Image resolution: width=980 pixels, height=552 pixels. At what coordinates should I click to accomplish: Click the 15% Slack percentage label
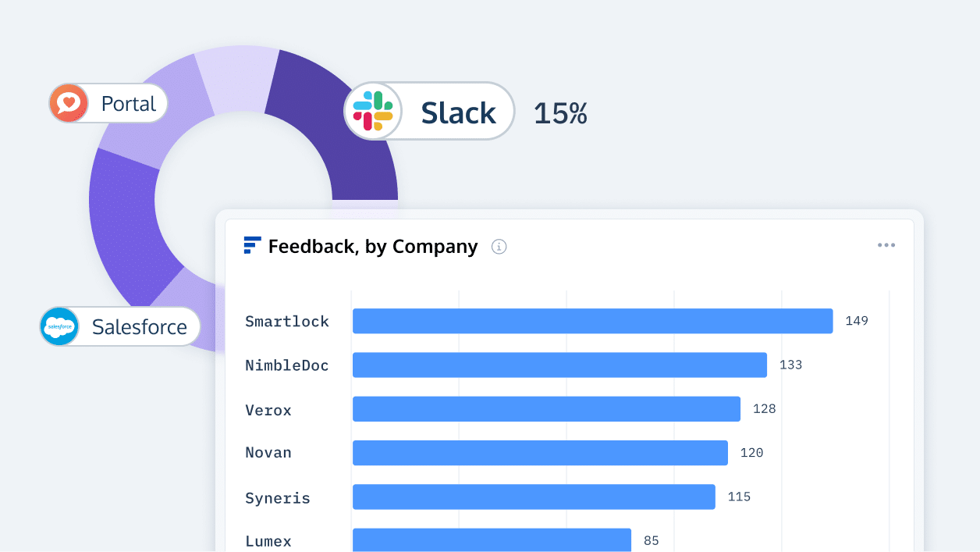coord(560,113)
